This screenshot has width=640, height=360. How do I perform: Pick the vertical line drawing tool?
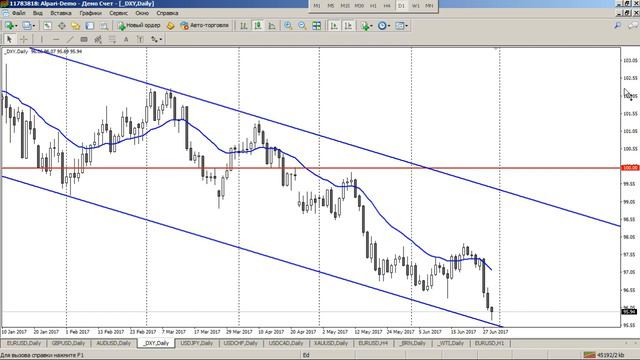[42, 39]
